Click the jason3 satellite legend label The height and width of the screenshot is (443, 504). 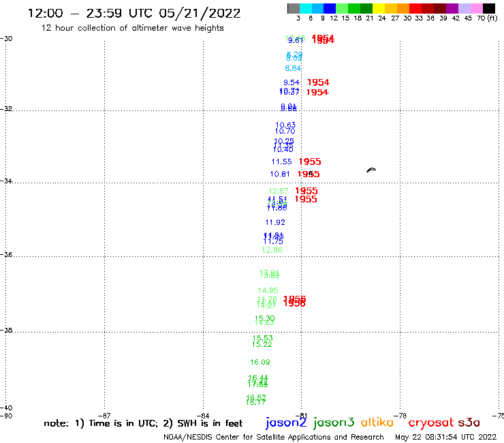tap(334, 423)
